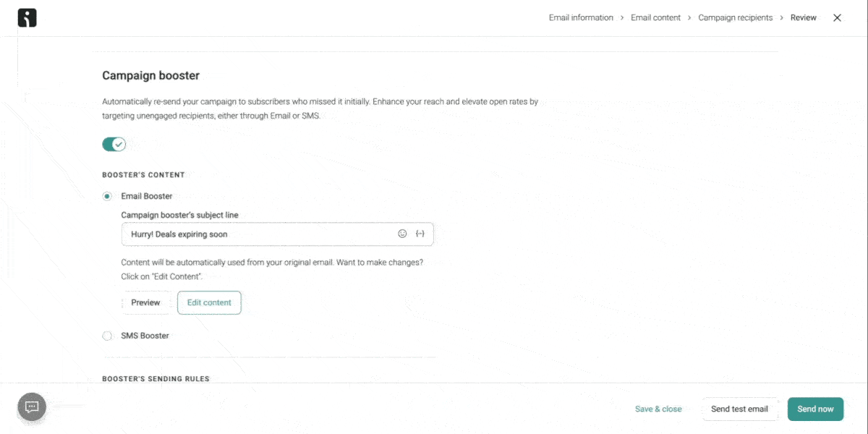The image size is (868, 434).
Task: Click the Edit content button
Action: (209, 302)
